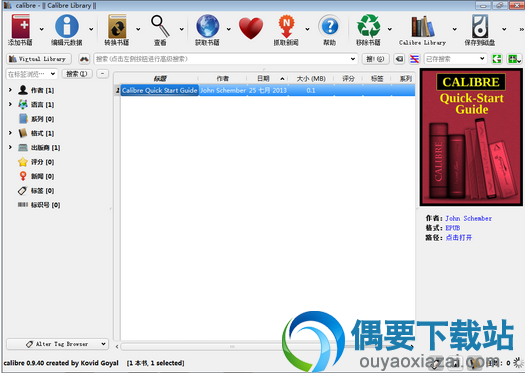Open dropdown arrow next to View
The width and height of the screenshot is (525, 373).
click(x=181, y=29)
